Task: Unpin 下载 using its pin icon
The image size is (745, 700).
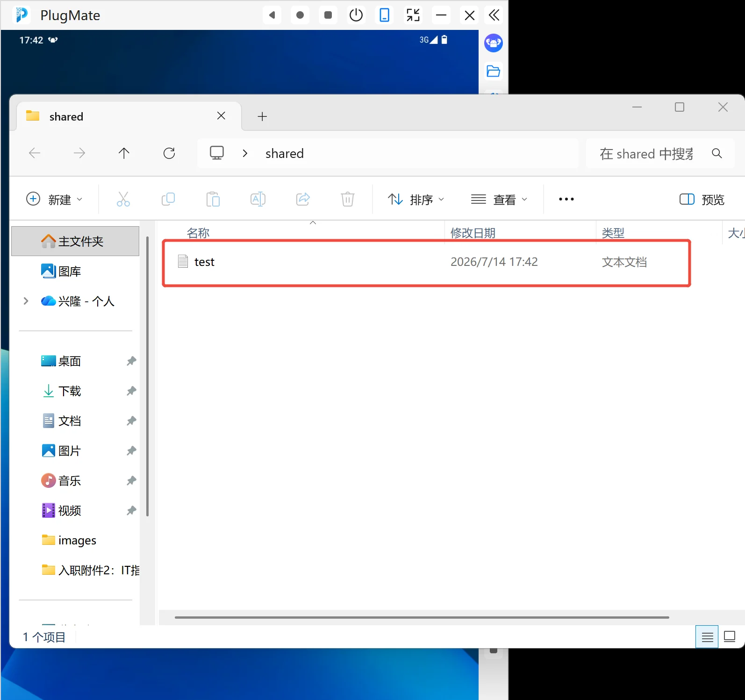Action: [x=131, y=391]
